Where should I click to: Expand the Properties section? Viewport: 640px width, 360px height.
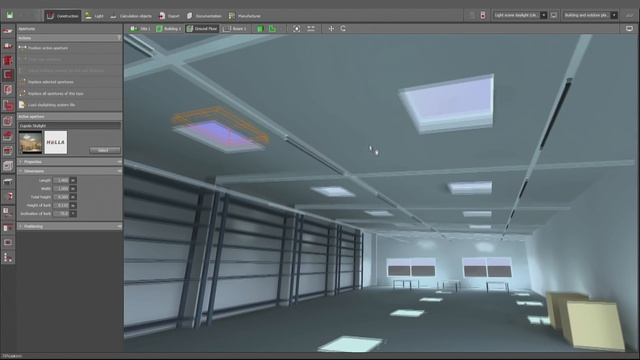(x=69, y=162)
